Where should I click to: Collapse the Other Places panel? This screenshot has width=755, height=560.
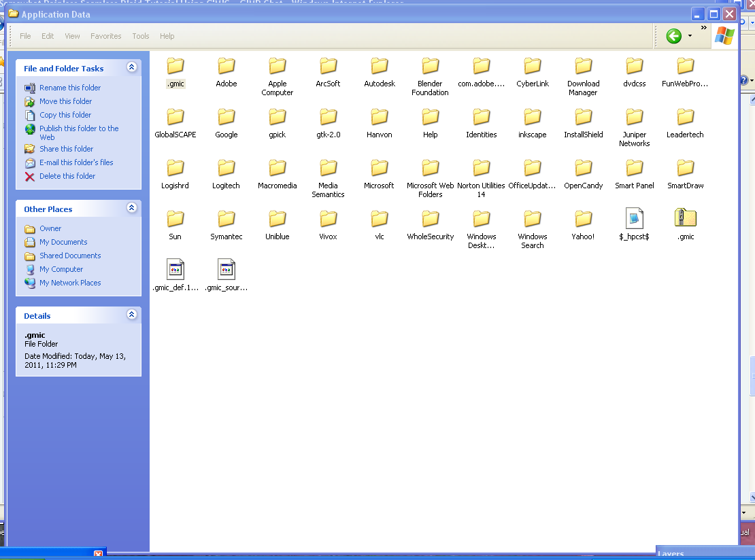tap(131, 208)
